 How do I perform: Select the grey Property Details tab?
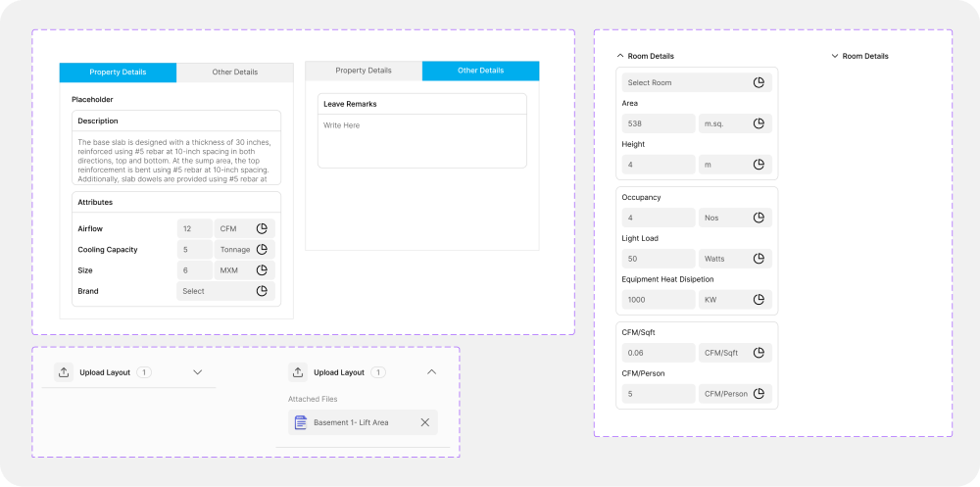[363, 71]
